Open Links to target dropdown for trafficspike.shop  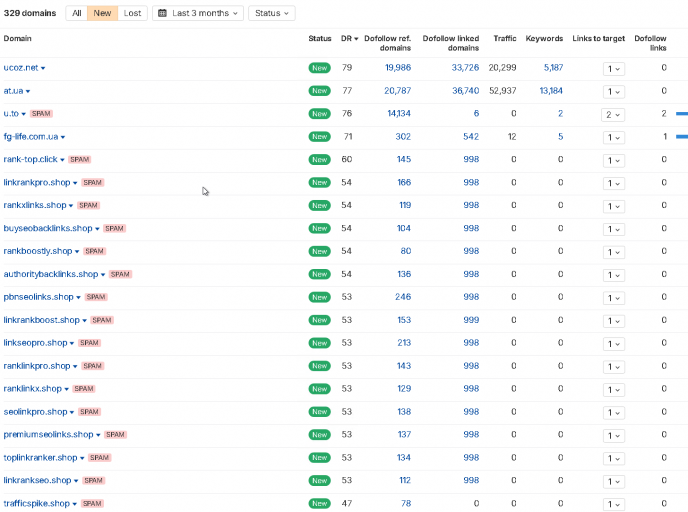pyautogui.click(x=613, y=504)
